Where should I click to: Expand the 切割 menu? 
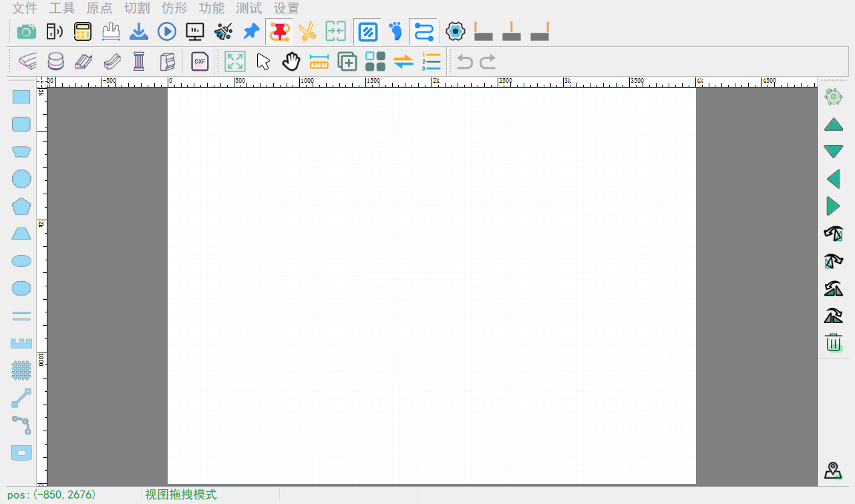(x=137, y=8)
